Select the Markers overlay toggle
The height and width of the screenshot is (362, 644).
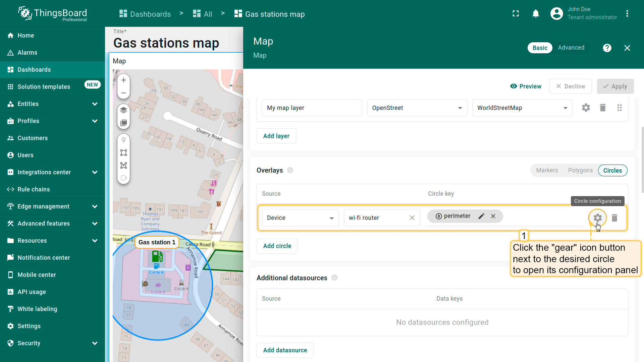547,170
